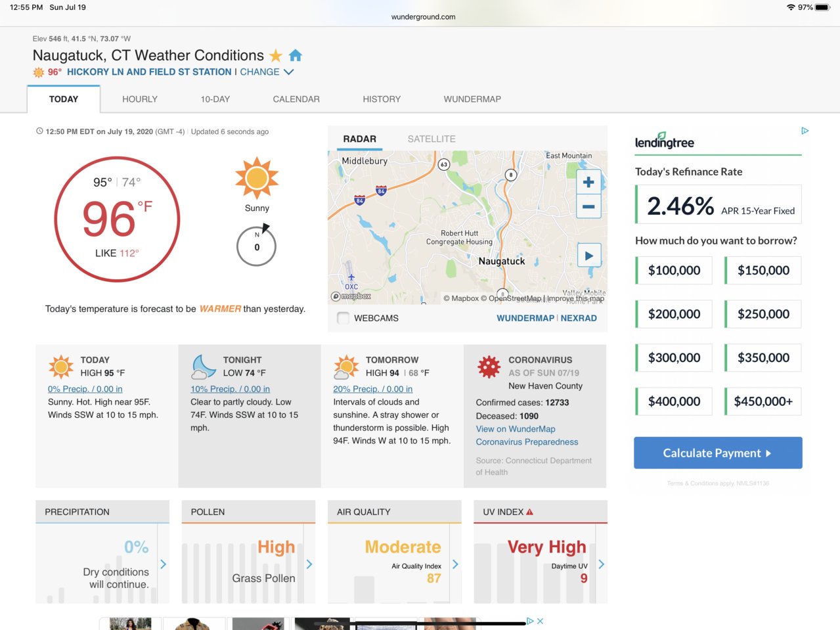Choose the $100,000 loan amount
Image resolution: width=840 pixels, height=630 pixels.
(674, 270)
